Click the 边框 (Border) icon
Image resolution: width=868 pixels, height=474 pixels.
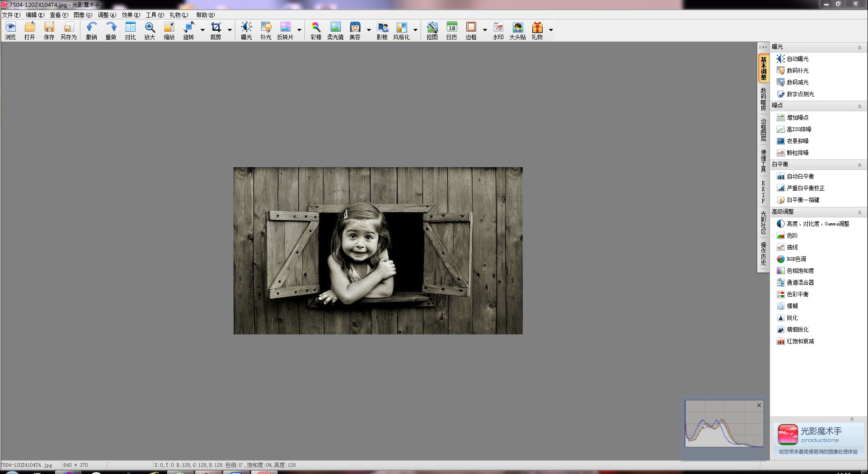point(471,31)
